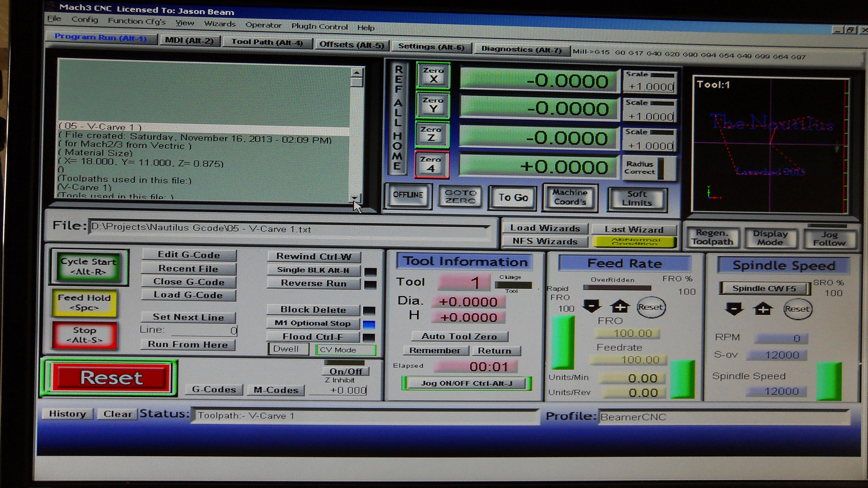Switch to the Diagnostics tab
This screenshot has height=488, width=868.
click(521, 49)
